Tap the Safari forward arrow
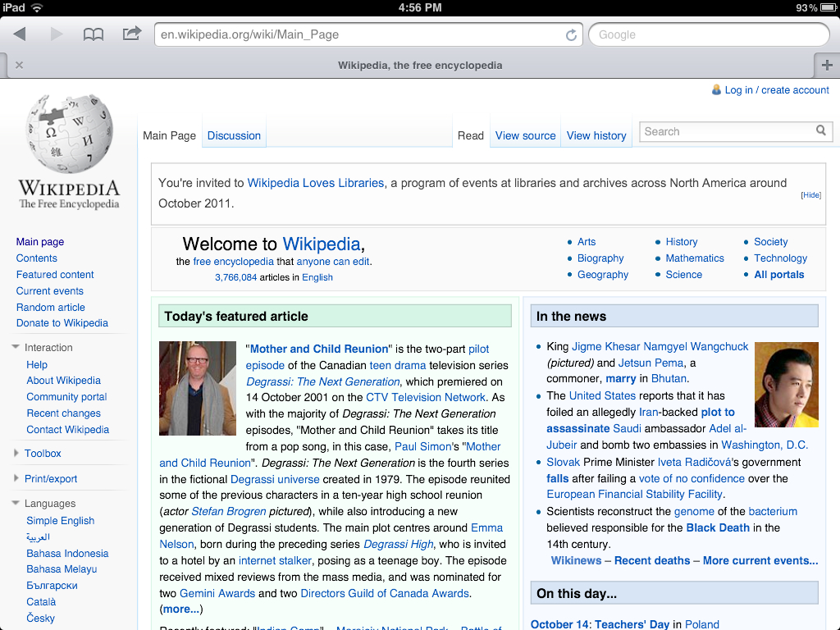This screenshot has width=840, height=630. pos(57,34)
